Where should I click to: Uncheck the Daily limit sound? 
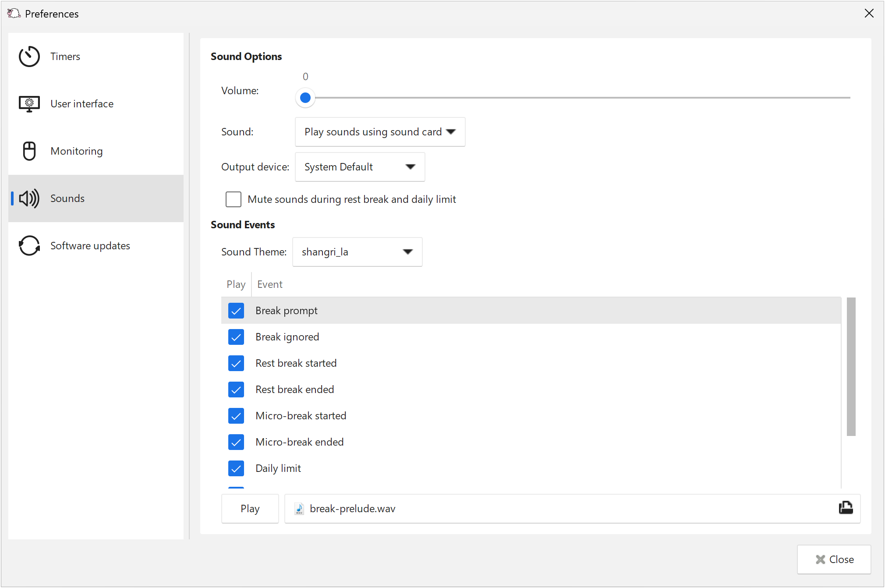tap(236, 468)
